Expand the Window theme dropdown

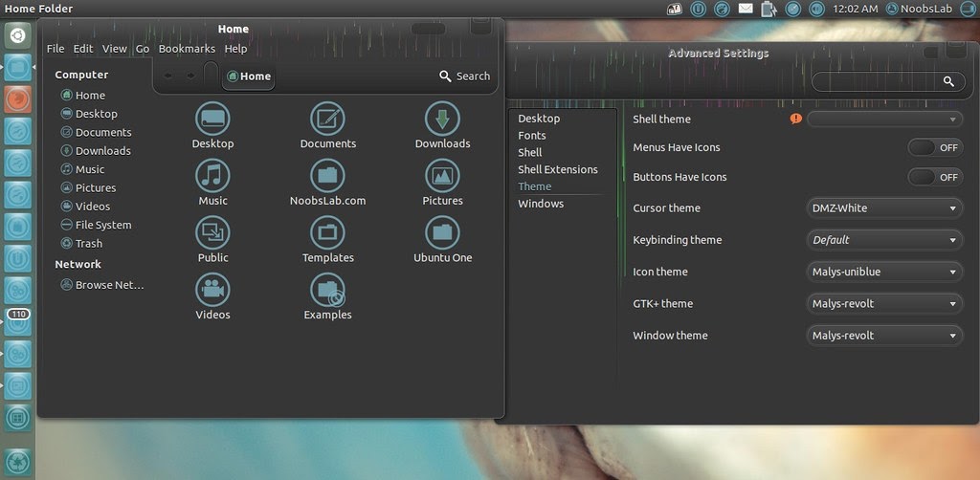point(884,336)
